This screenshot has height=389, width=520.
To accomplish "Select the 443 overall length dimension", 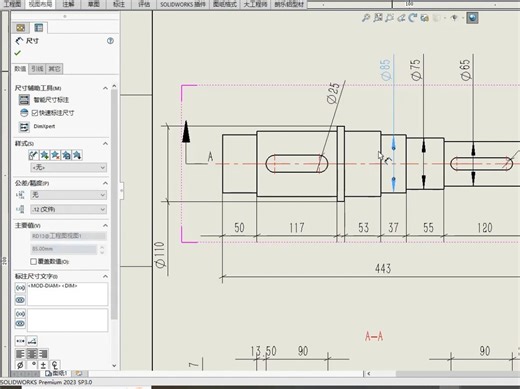I will point(383,268).
